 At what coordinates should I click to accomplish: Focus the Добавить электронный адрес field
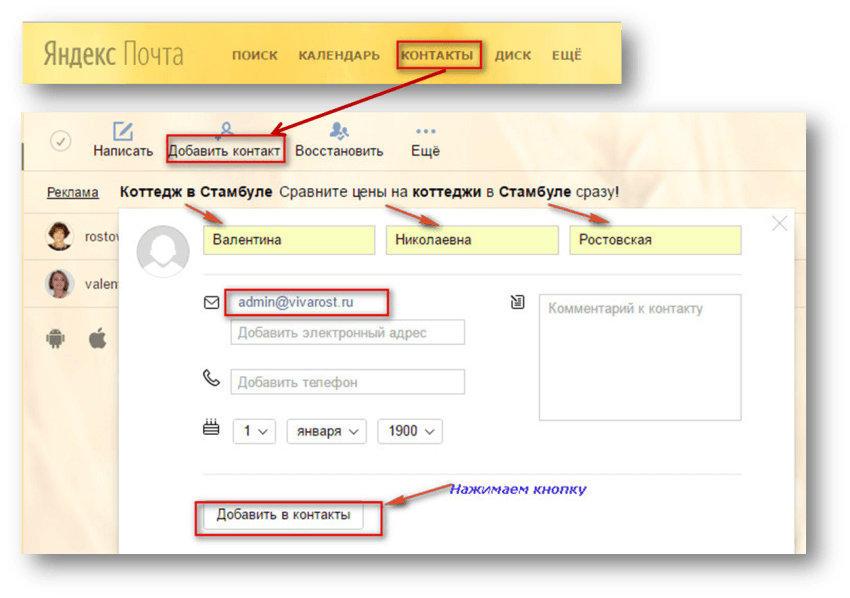click(x=347, y=332)
